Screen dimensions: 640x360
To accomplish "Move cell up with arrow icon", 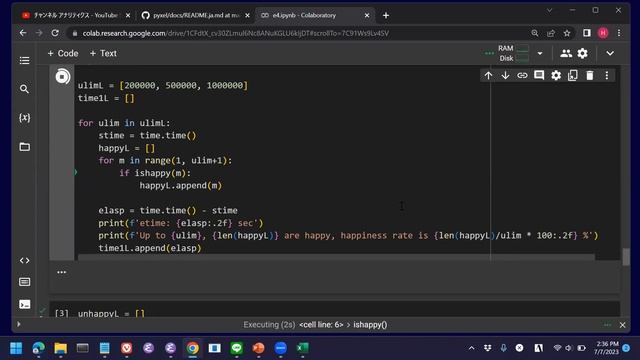I will (x=488, y=76).
